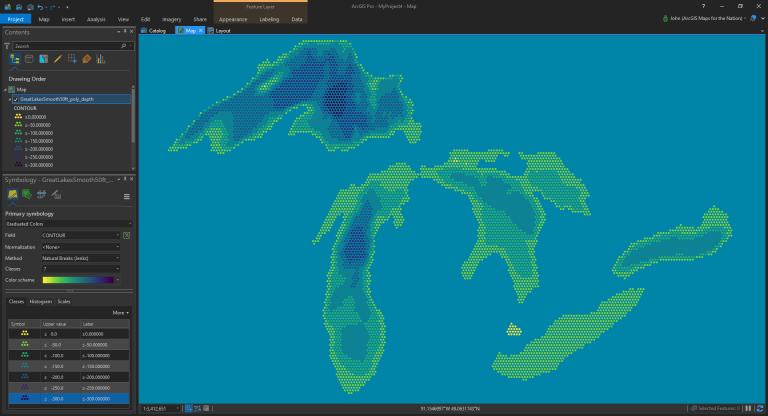Open Vary symbology by attribute icon
The image size is (768, 416).
[x=27, y=195]
